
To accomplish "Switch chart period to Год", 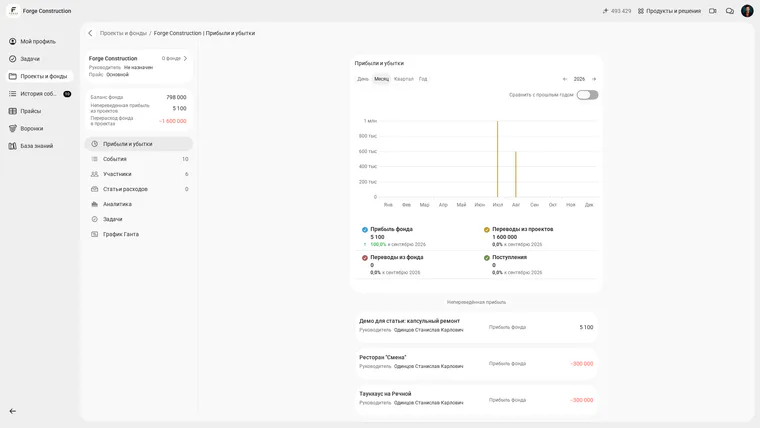I will click(423, 79).
